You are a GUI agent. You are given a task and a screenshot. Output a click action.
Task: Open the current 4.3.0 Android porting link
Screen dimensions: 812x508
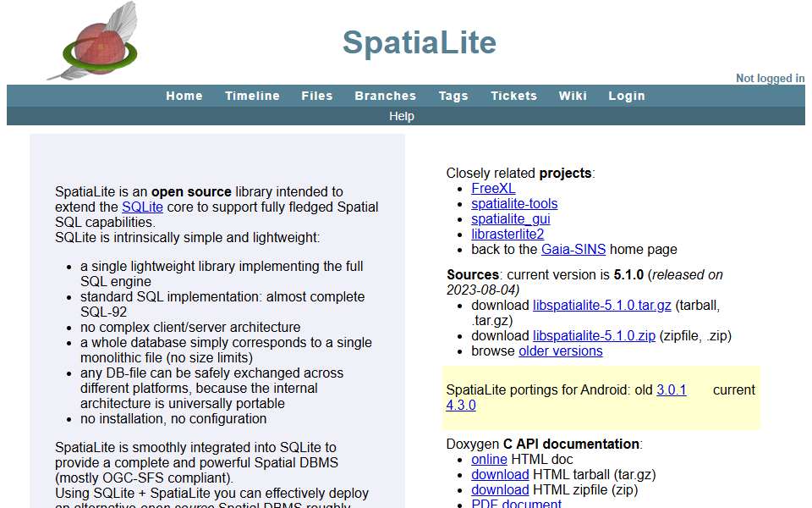[x=461, y=406]
